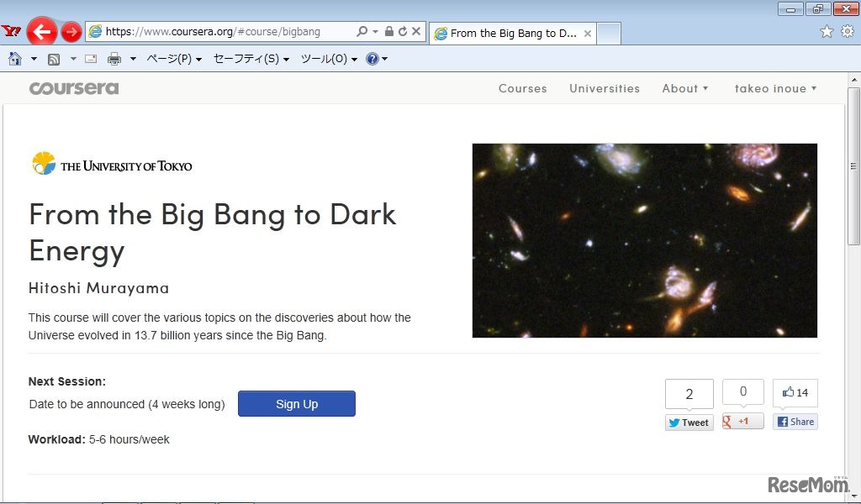
Task: Click the Tweet share button
Action: pyautogui.click(x=689, y=423)
